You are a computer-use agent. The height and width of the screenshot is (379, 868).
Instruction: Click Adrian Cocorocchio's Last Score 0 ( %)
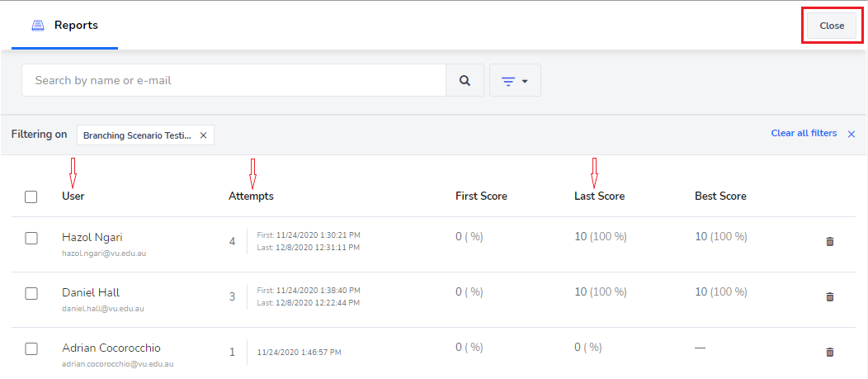click(588, 347)
